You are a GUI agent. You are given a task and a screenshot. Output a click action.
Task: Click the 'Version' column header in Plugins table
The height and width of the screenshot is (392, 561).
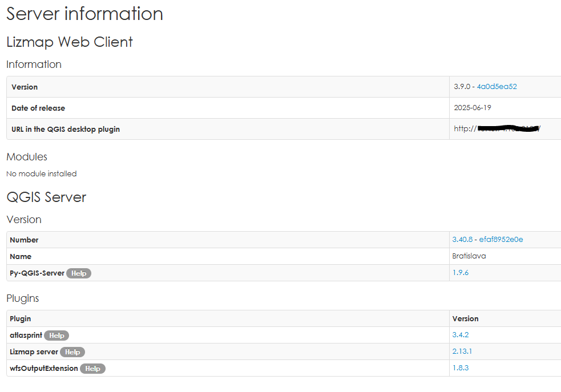click(465, 319)
